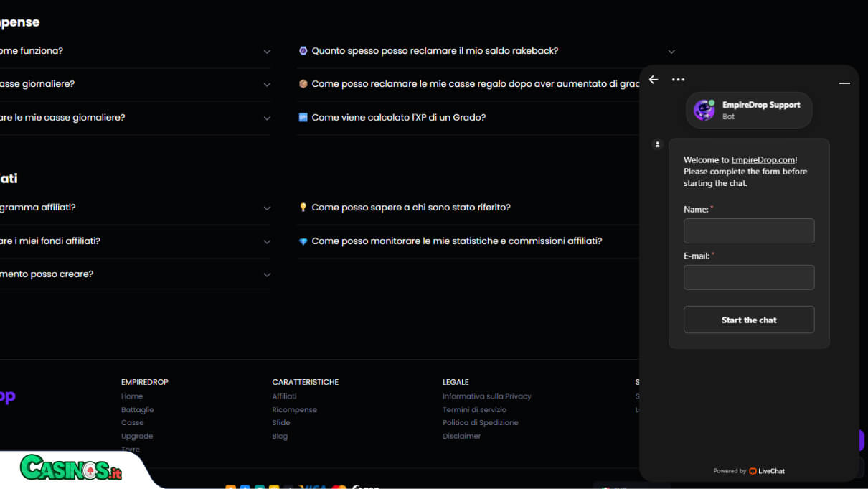Open the EmpireDrop.com link in welcome message
Screen dimensions: 868x489
click(x=763, y=160)
